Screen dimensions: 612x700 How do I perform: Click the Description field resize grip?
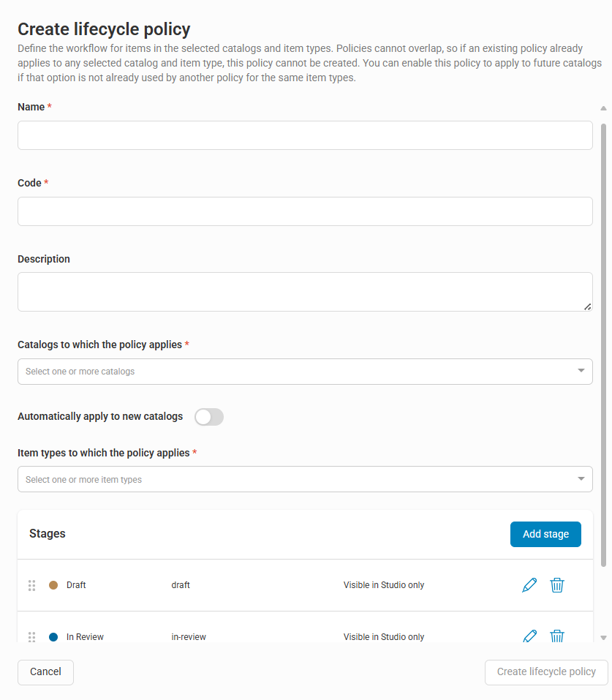(587, 306)
